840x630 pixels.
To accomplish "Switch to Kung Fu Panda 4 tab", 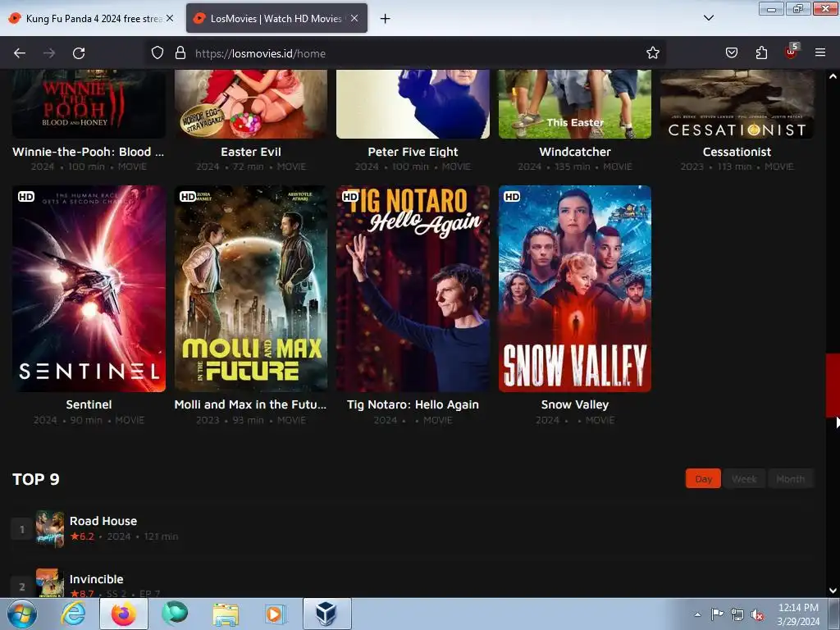I will tap(92, 18).
